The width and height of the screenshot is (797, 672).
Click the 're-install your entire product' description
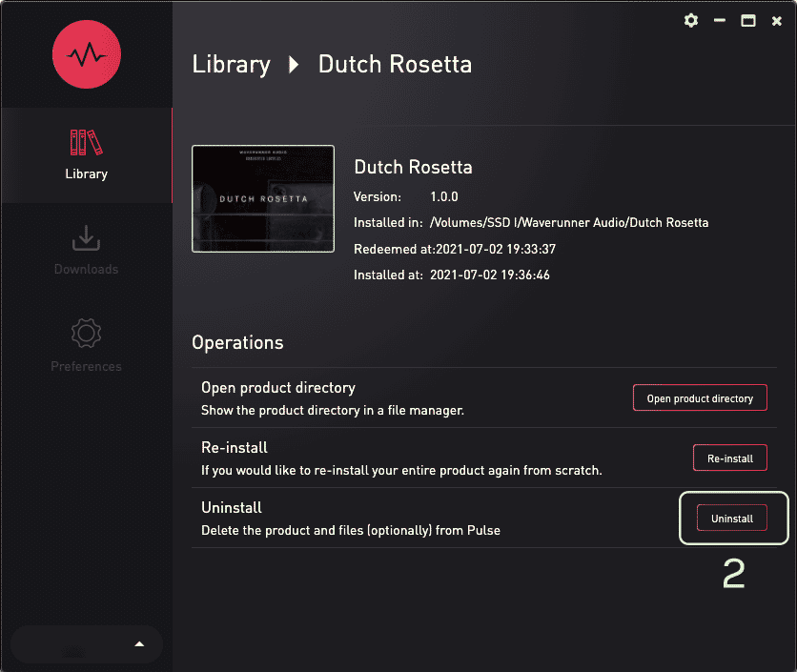coord(401,470)
